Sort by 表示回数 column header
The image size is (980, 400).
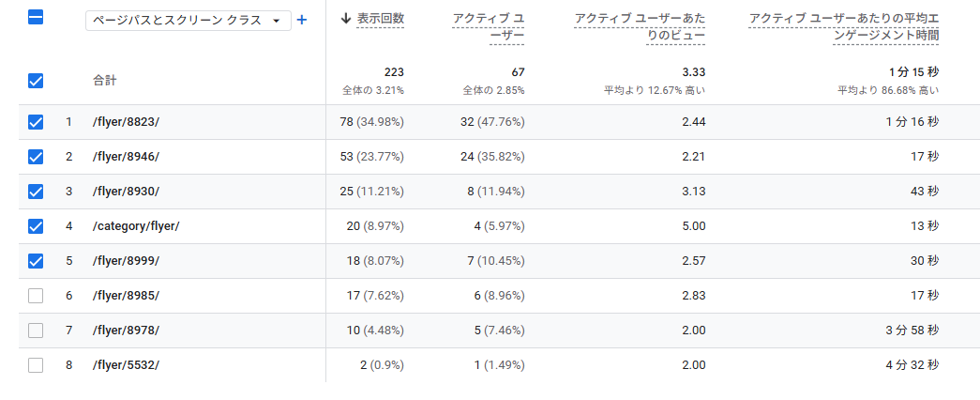pyautogui.click(x=381, y=18)
